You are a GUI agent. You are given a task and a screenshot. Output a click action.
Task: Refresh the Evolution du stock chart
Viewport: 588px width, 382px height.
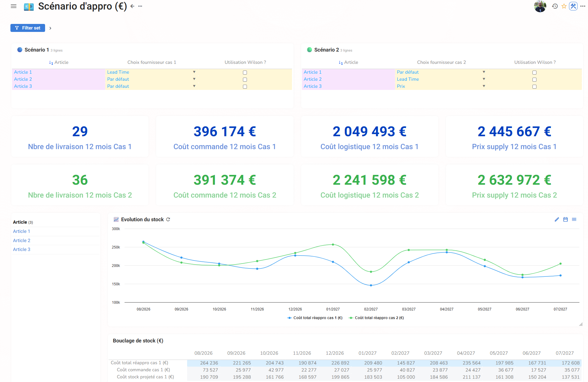click(168, 219)
